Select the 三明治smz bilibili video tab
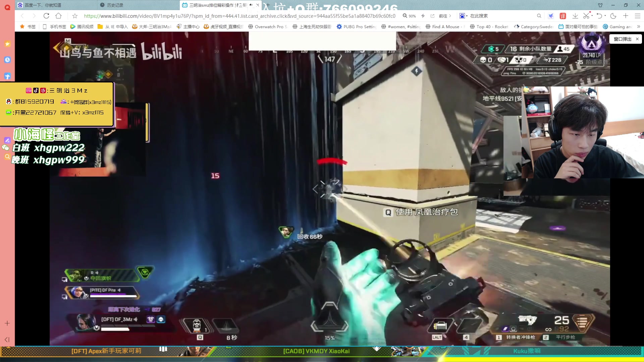 point(217,5)
